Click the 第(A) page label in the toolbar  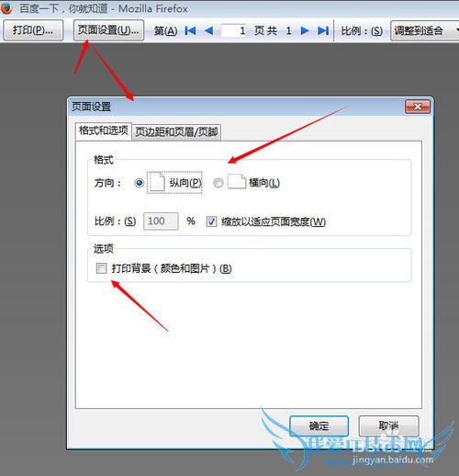point(165,30)
